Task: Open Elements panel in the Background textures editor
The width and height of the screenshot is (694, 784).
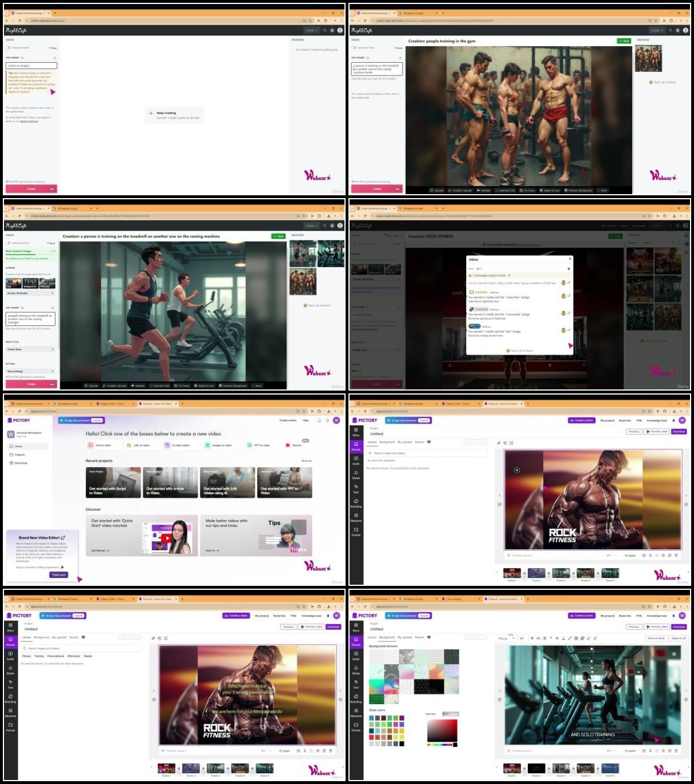Action: point(356,713)
